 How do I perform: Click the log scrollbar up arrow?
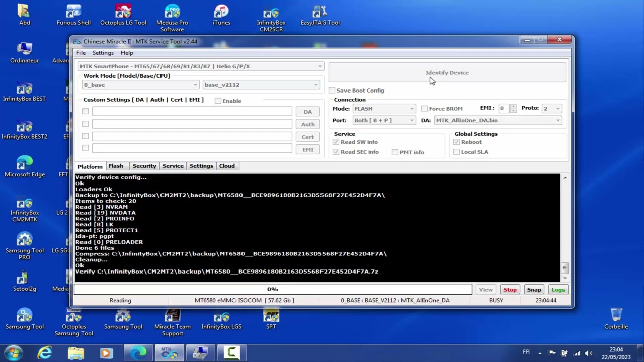pos(565,178)
